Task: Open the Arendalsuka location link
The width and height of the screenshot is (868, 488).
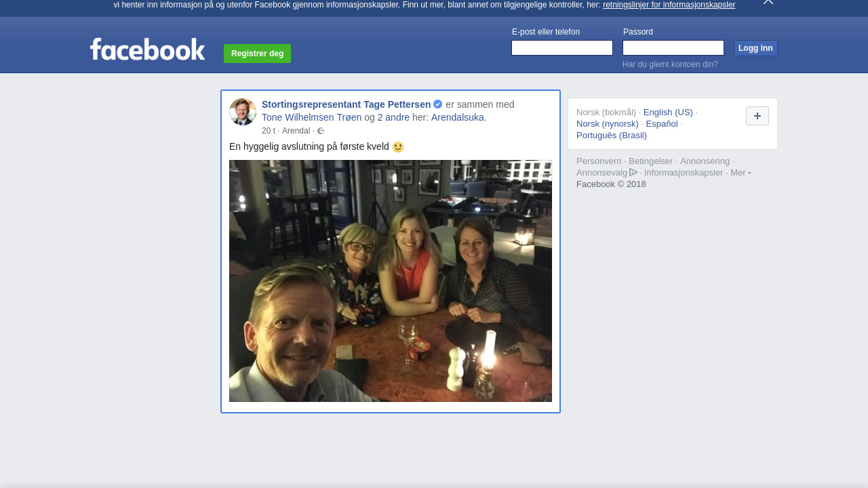Action: click(x=458, y=117)
